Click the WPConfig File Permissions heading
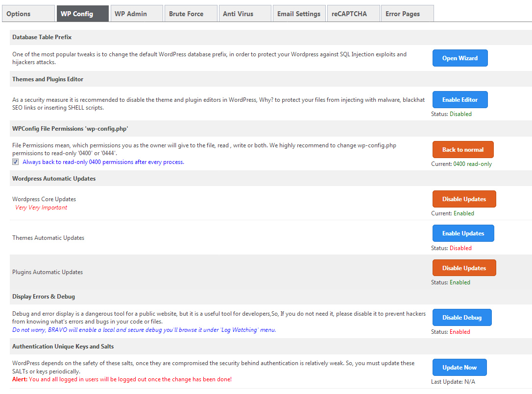The width and height of the screenshot is (532, 394). coord(70,129)
